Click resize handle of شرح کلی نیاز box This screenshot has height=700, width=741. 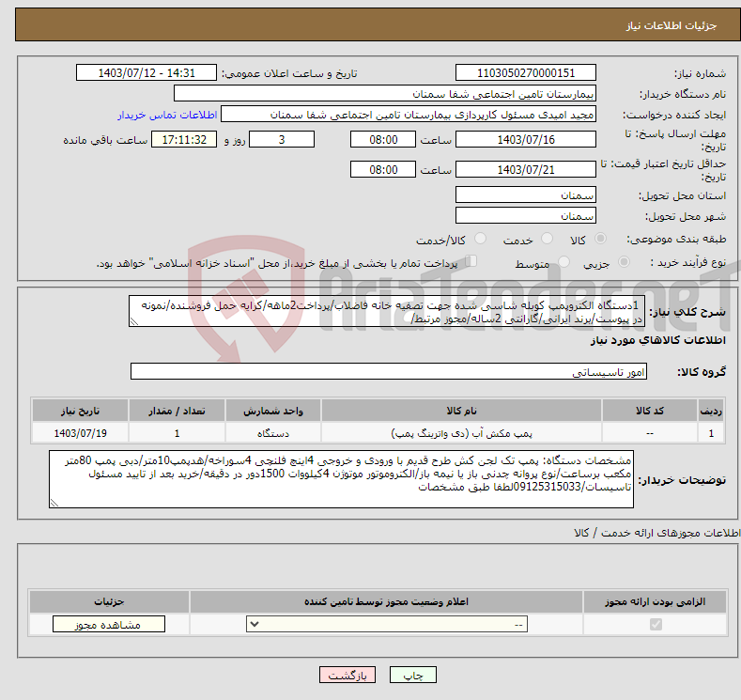133,322
